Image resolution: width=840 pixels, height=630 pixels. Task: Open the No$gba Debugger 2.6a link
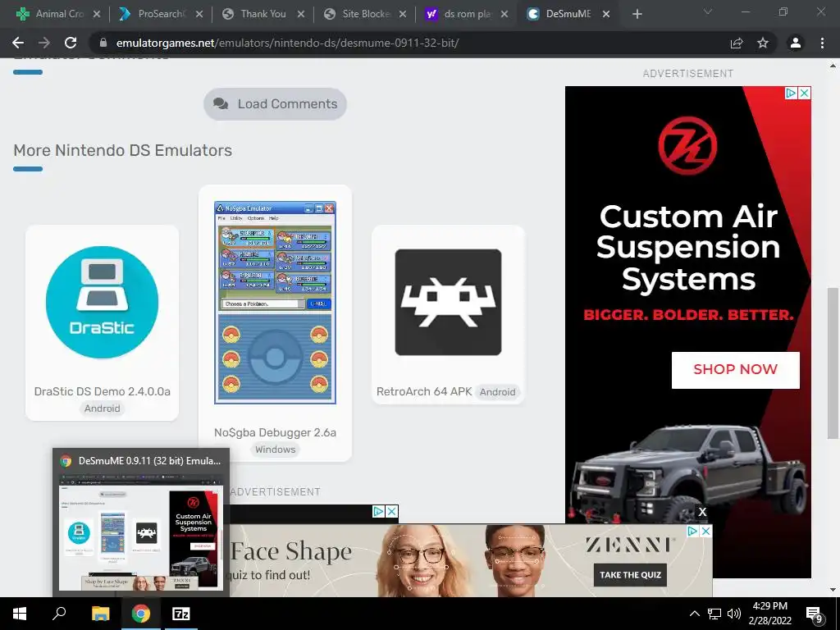point(275,432)
